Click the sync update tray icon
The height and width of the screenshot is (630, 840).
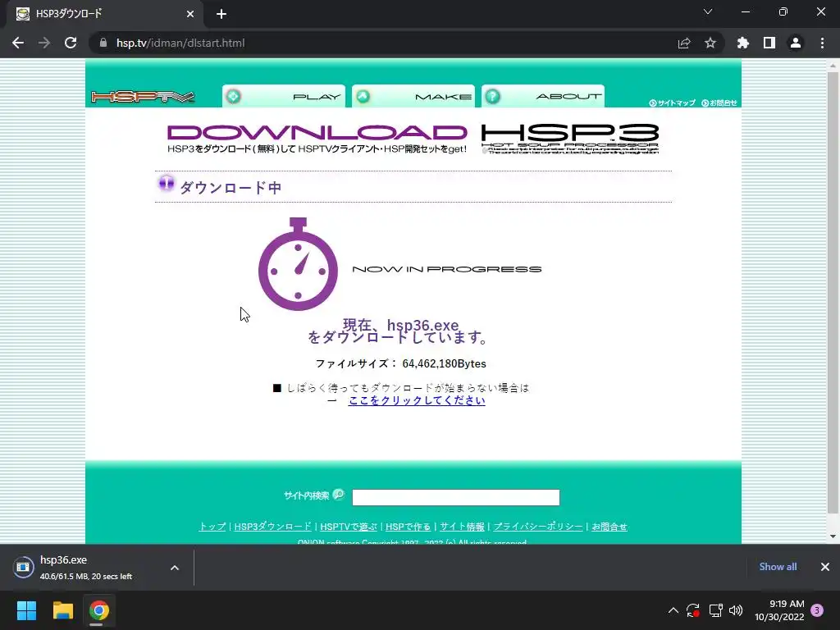693,610
